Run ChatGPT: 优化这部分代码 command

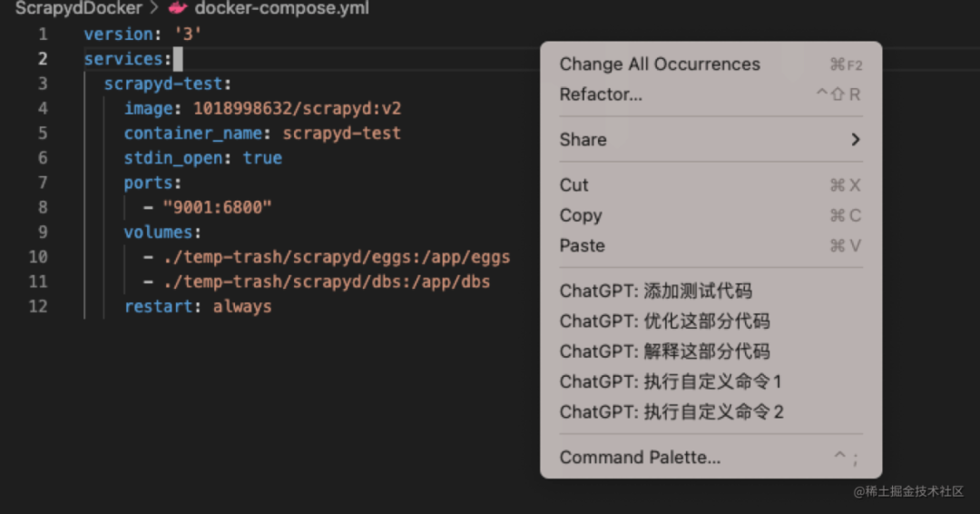click(665, 321)
